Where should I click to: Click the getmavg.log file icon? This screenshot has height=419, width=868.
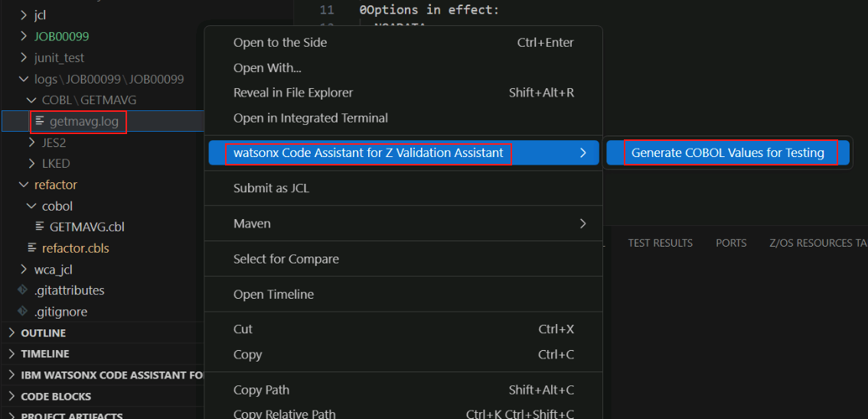[x=40, y=121]
